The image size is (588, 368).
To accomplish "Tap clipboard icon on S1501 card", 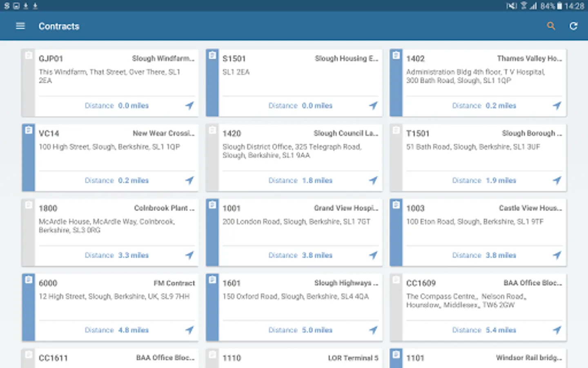I will point(212,55).
